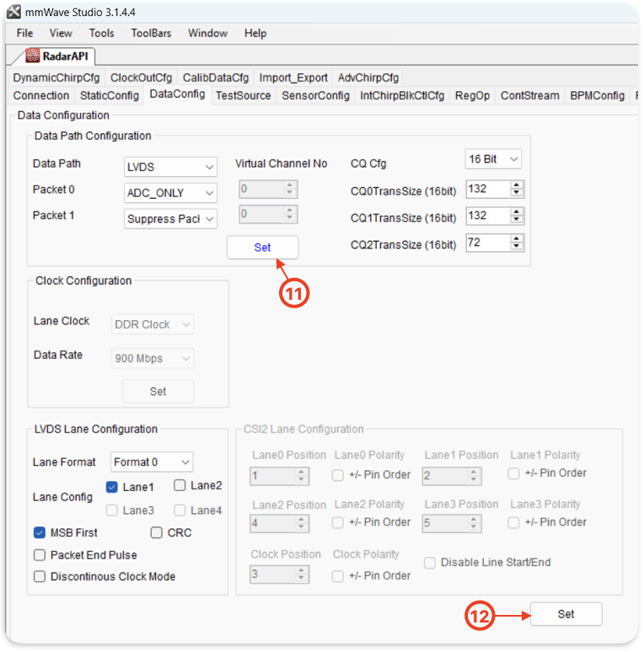
Task: Switch to the AdvChirpCfg tab
Action: pyautogui.click(x=368, y=77)
